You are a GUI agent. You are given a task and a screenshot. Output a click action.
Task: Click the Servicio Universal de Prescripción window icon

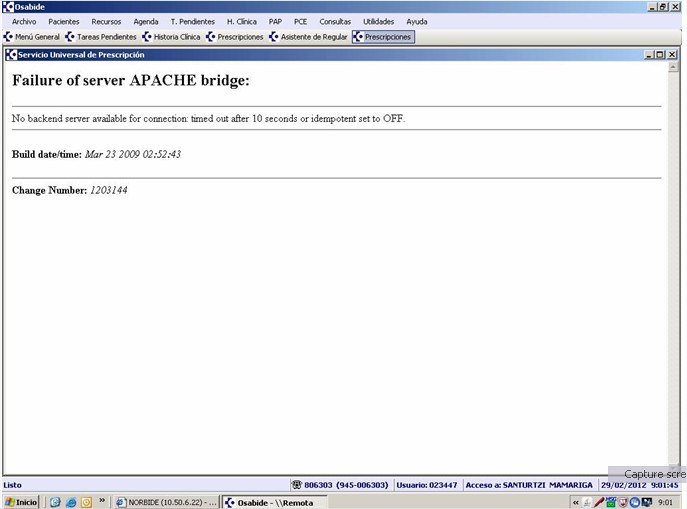[x=11, y=55]
